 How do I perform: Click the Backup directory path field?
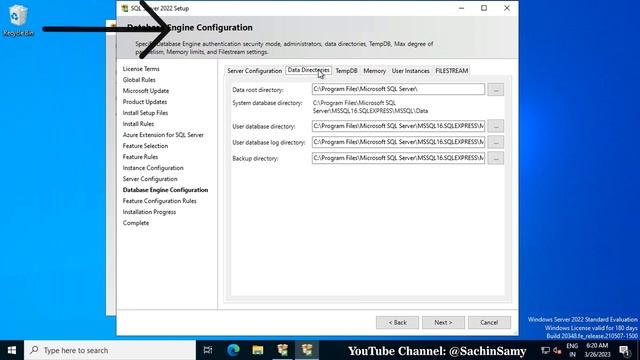click(398, 158)
